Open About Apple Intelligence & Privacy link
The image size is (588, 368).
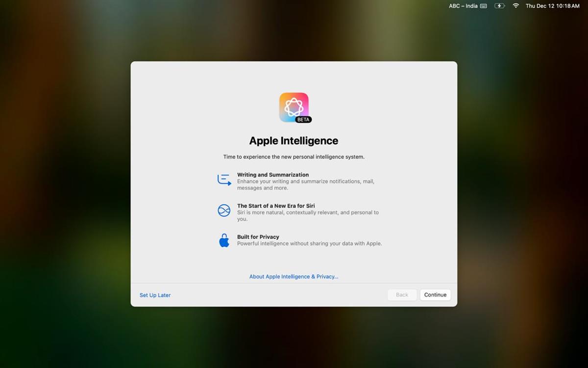point(294,276)
